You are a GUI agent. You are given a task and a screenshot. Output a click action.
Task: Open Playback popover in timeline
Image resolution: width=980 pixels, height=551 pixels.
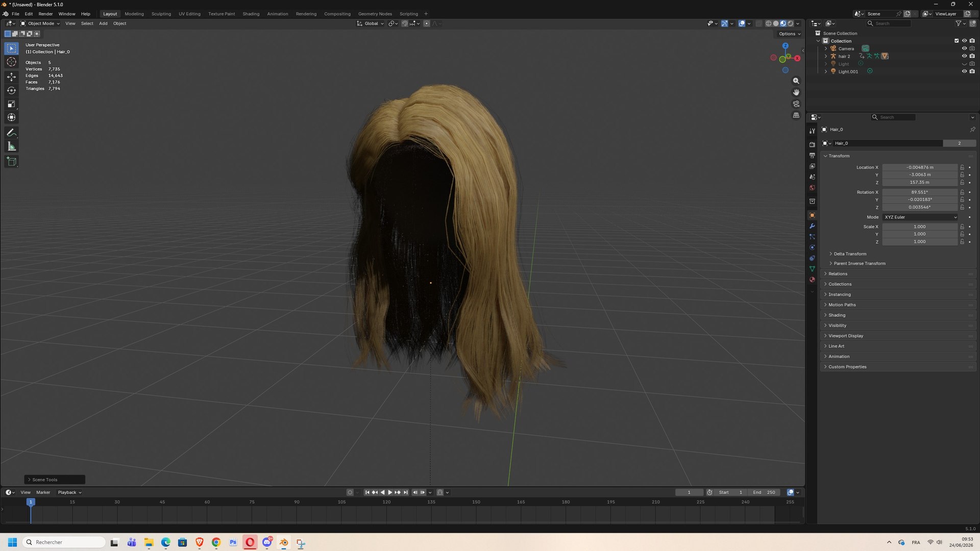pyautogui.click(x=69, y=493)
